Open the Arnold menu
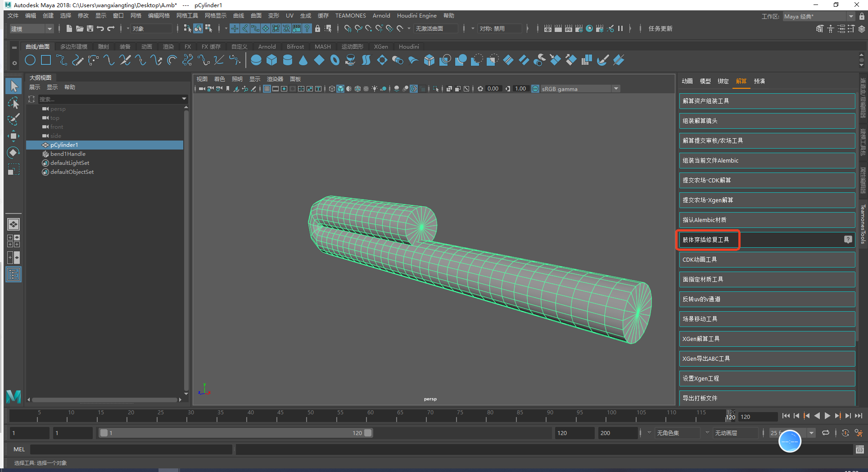The width and height of the screenshot is (868, 472). click(381, 15)
